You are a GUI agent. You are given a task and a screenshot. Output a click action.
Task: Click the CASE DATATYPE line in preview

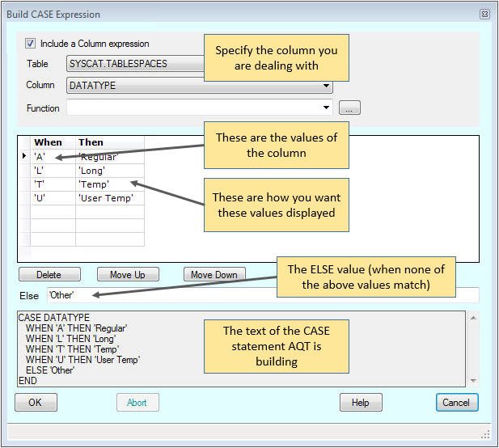pos(54,317)
